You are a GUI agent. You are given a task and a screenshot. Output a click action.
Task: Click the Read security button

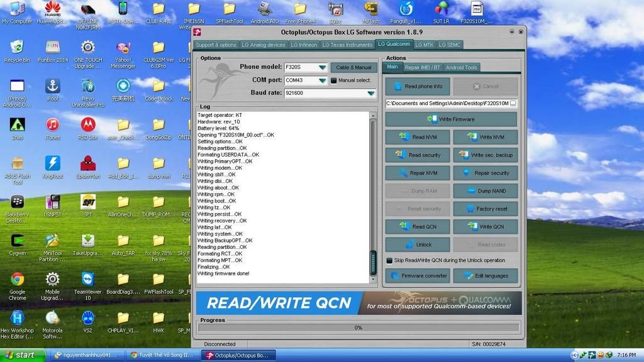pos(418,155)
